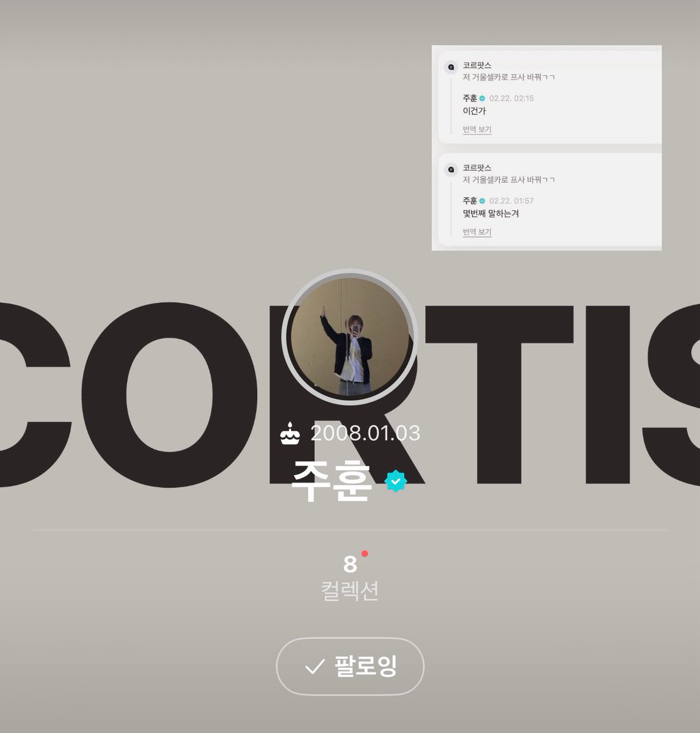Click the red notification dot by 8
Viewport: 700px width, 733px height.
click(365, 554)
